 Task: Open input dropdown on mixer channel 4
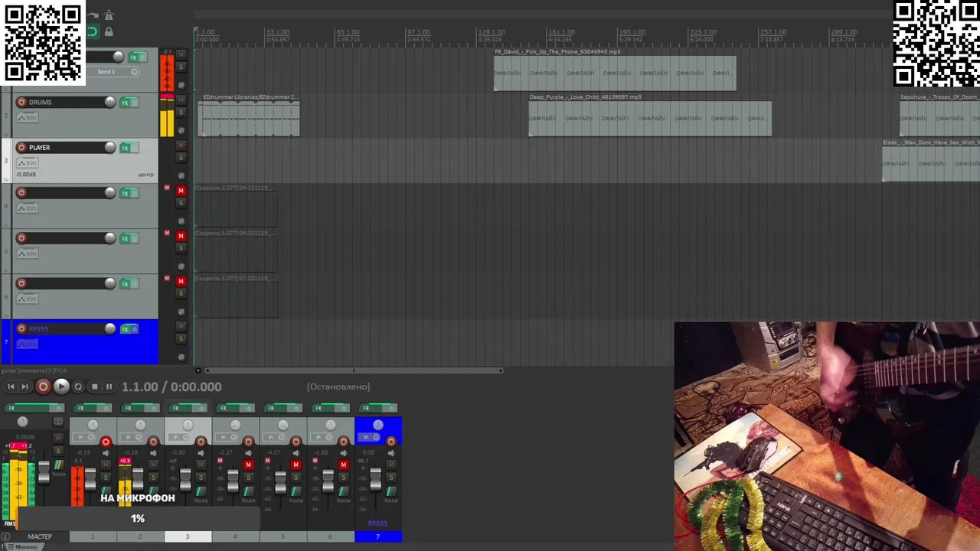[x=226, y=437]
